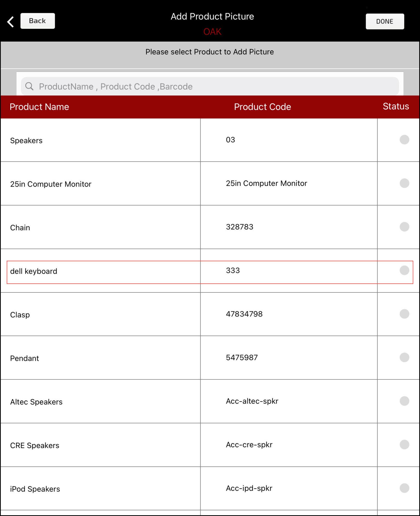This screenshot has height=516, width=420.
Task: Click the search magnifier icon
Action: [x=29, y=86]
